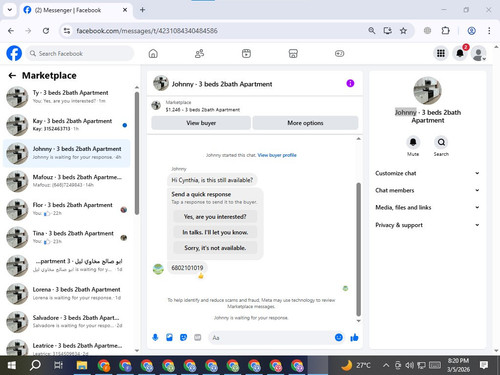500x375 pixels.
Task: Open the View buyer profile link
Action: click(x=277, y=155)
